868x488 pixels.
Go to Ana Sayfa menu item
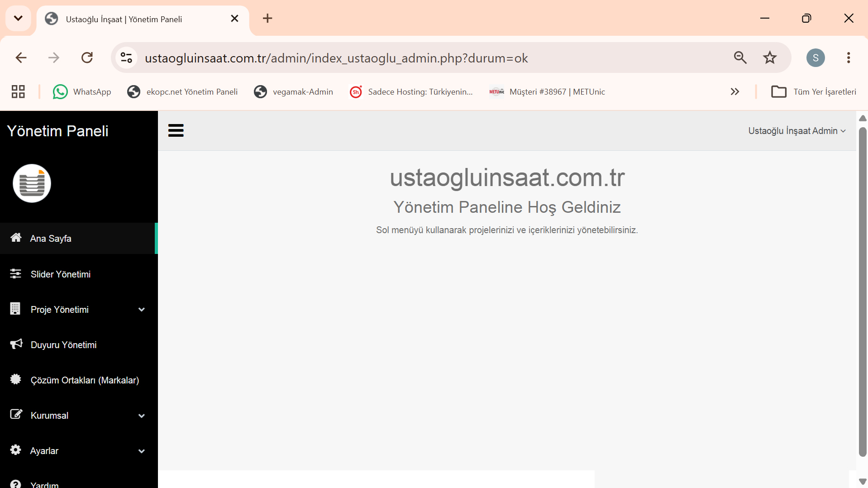pos(78,238)
